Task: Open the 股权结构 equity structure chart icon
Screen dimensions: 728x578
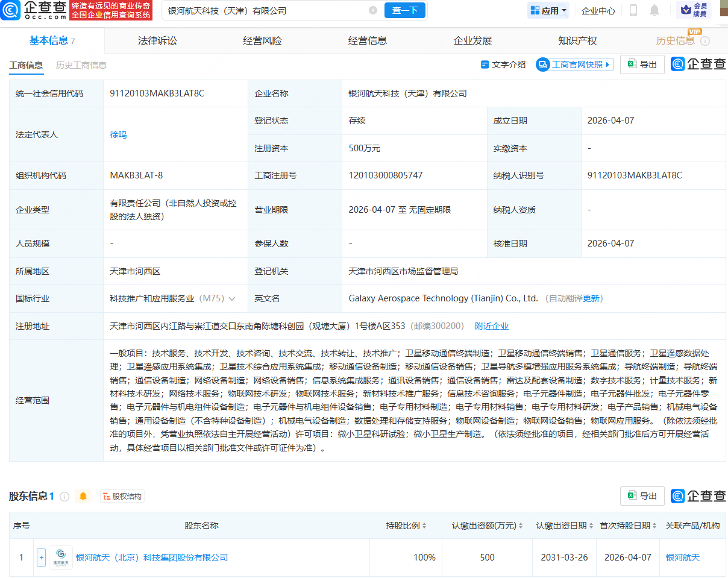Action: (107, 497)
